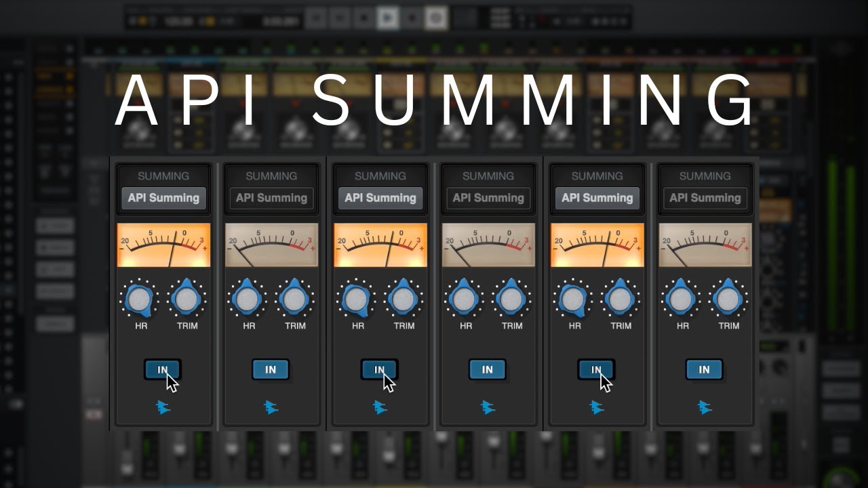Click the lit VU meter on the fifth strip
Image resolution: width=868 pixels, height=488 pixels.
[597, 245]
